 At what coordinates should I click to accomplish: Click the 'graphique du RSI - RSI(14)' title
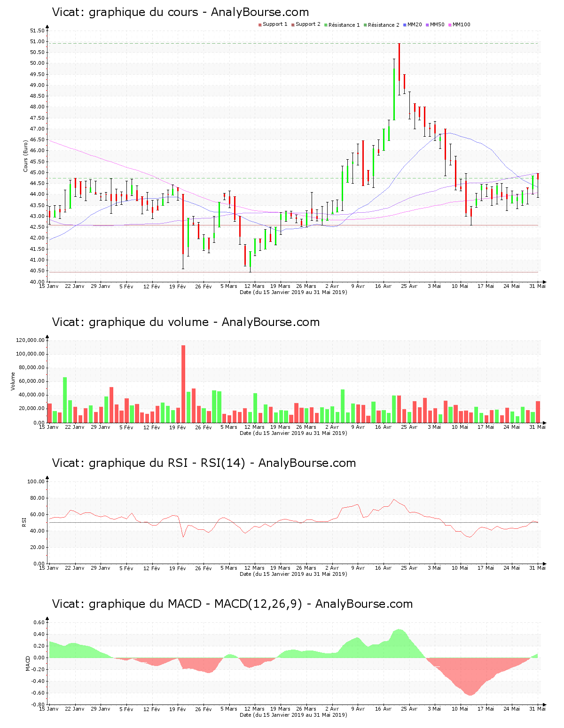(167, 463)
